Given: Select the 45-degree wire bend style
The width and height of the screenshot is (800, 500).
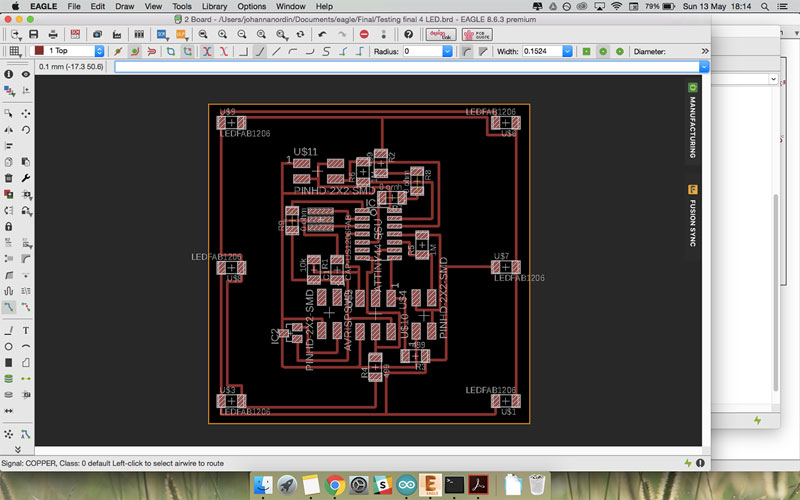Looking at the screenshot, I should (x=260, y=52).
